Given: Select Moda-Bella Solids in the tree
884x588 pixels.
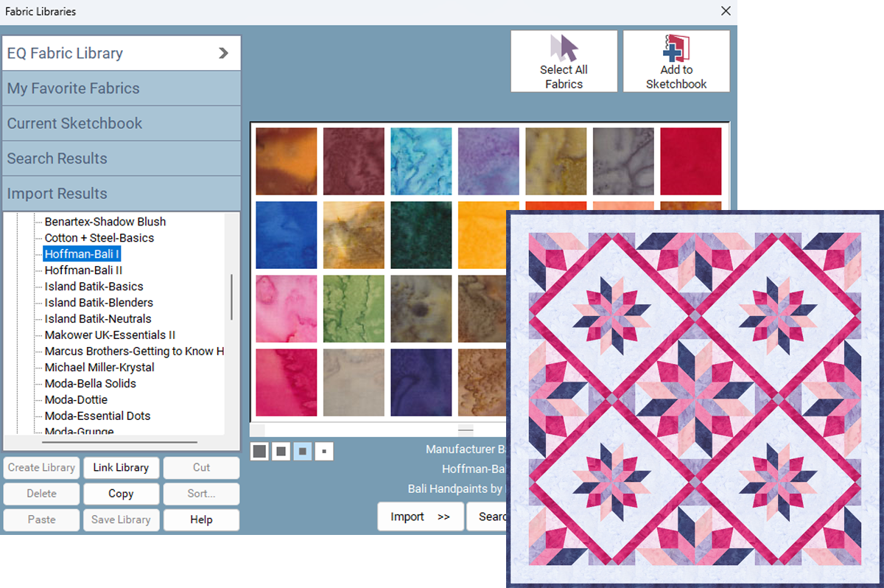Looking at the screenshot, I should (91, 384).
